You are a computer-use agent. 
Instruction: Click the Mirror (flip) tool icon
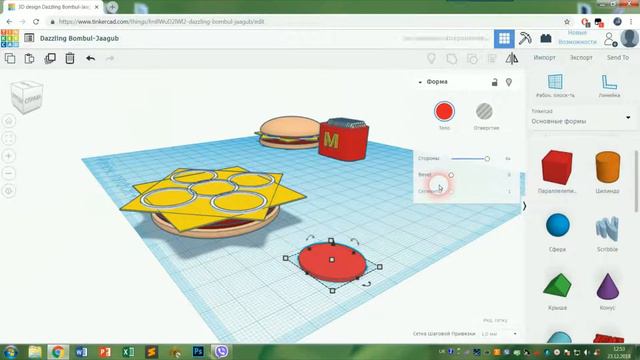(x=512, y=59)
